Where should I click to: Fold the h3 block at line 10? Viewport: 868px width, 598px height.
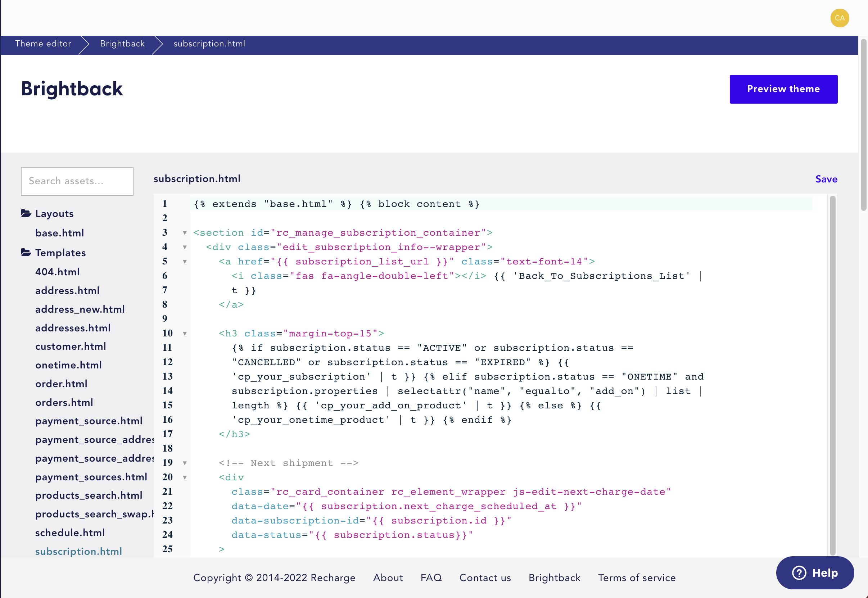click(185, 334)
